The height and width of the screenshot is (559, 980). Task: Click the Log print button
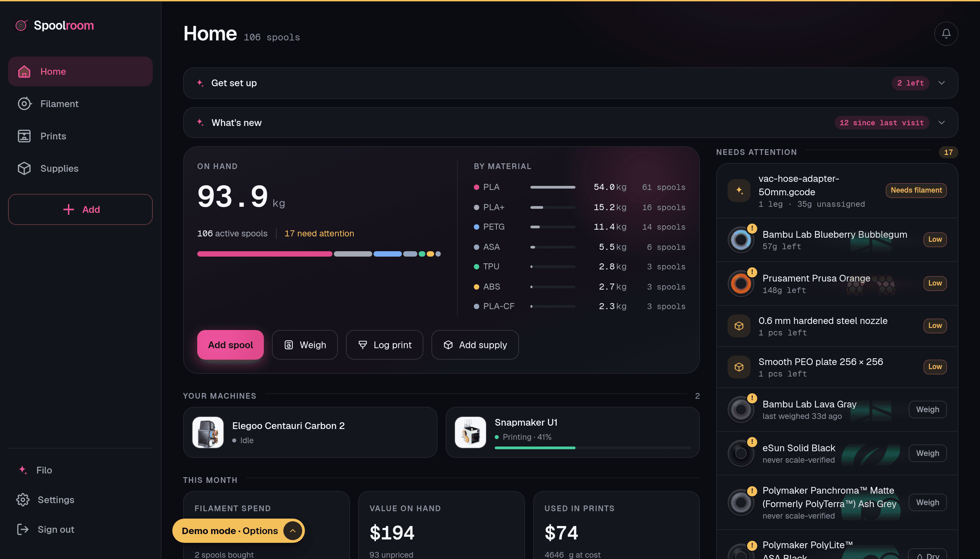pyautogui.click(x=384, y=345)
